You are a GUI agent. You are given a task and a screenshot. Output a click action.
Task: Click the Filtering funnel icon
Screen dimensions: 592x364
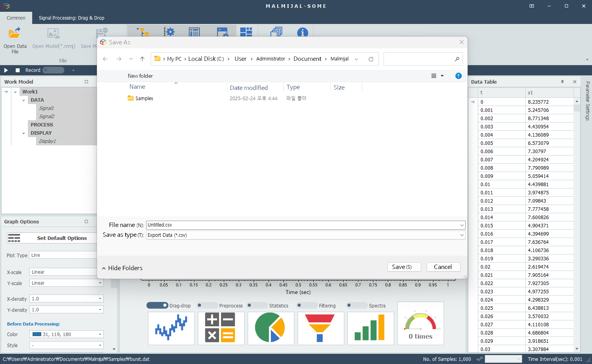320,328
